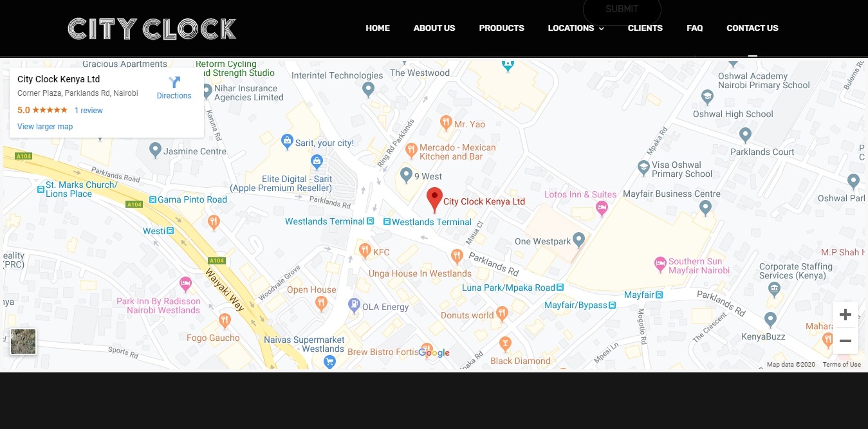The height and width of the screenshot is (429, 868).
Task: Select the One Westpark location pin
Action: click(579, 241)
